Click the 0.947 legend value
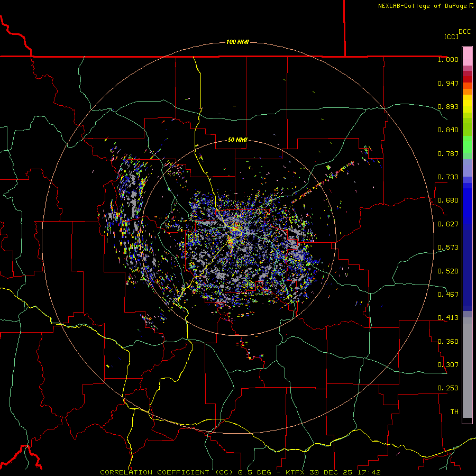The width and height of the screenshot is (476, 476). (x=448, y=83)
